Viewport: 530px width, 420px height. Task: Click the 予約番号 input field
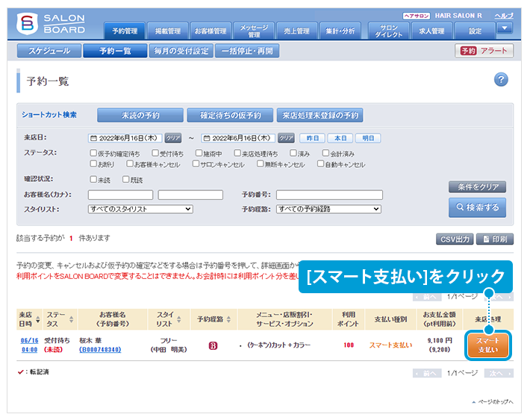coord(329,195)
